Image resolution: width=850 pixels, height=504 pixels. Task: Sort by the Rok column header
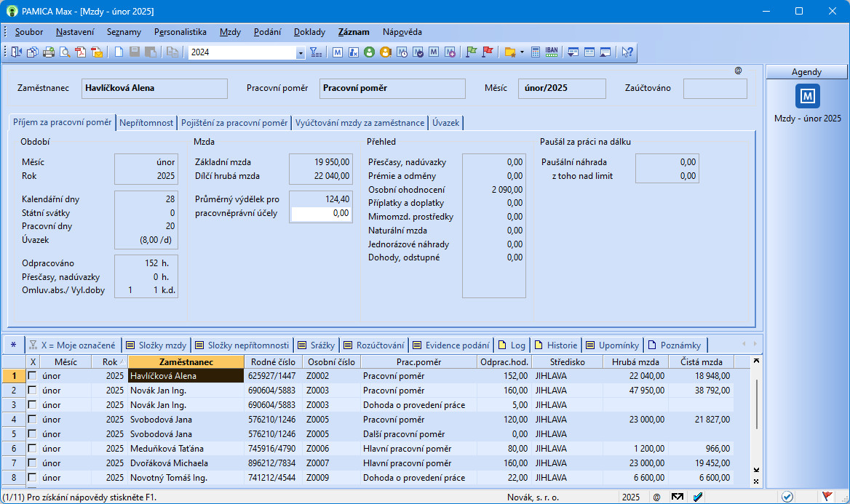coord(109,361)
